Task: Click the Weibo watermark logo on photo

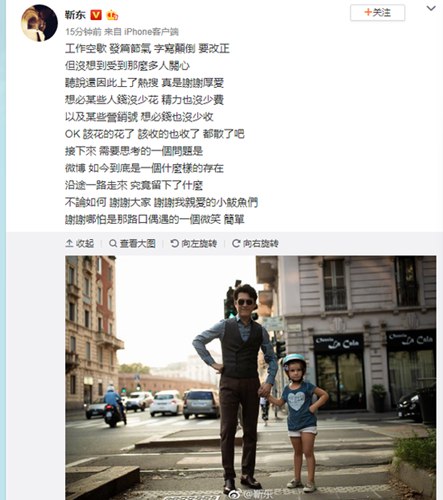Action: click(236, 494)
